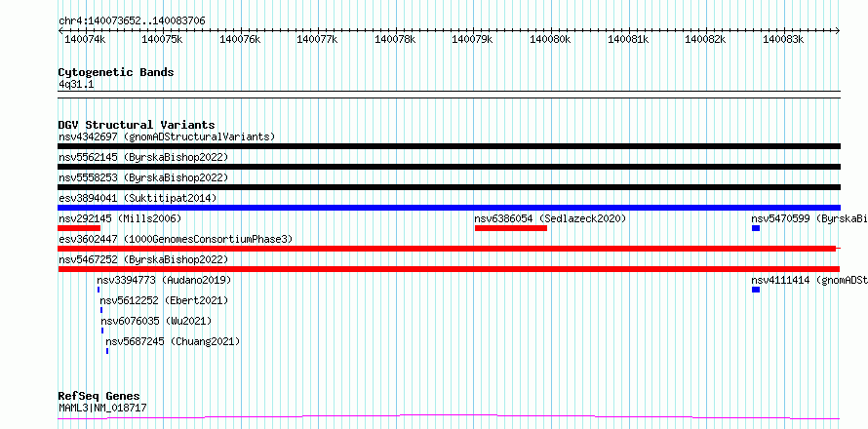This screenshot has height=429, width=868.
Task: Click the black bar for nsv5562145
Action: pos(450,167)
